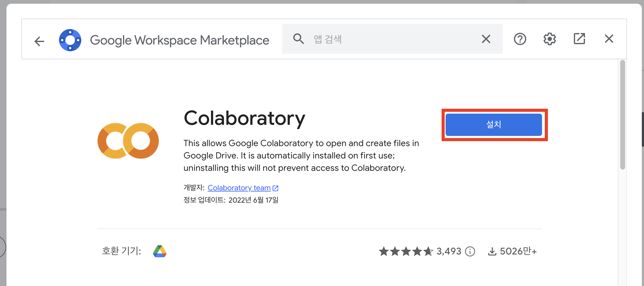
Task: Click the Google Workspace Marketplace heading
Action: [x=180, y=40]
